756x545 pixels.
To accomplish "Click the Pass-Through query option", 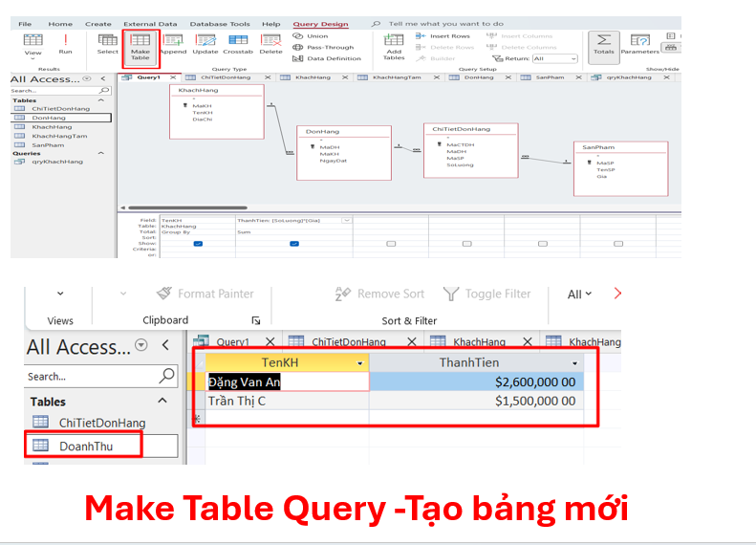I will (x=323, y=47).
